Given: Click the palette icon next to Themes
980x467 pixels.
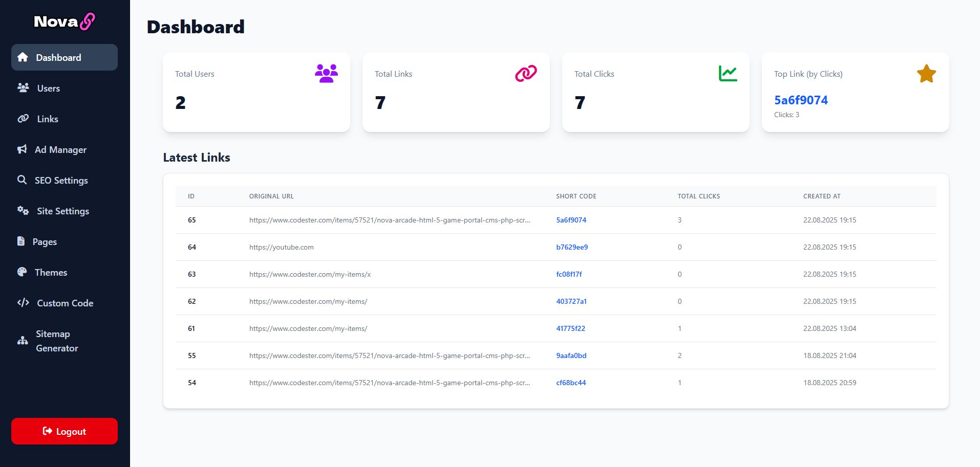Looking at the screenshot, I should coord(22,272).
